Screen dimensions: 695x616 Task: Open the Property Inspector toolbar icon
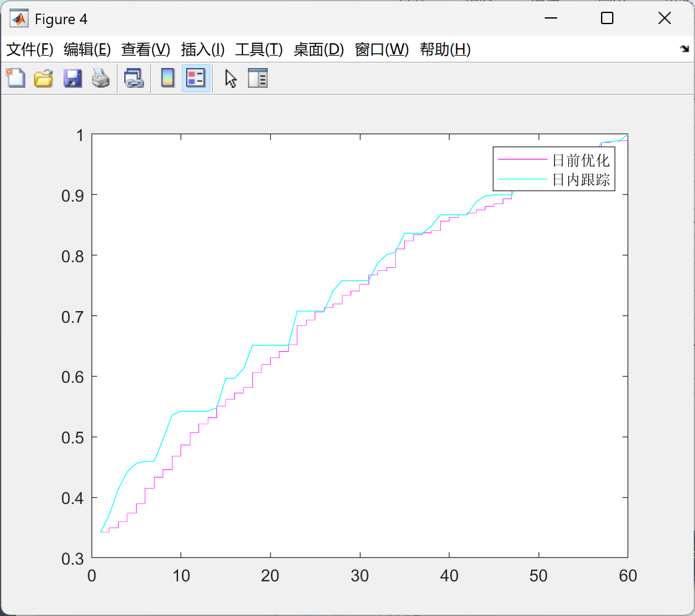point(257,78)
